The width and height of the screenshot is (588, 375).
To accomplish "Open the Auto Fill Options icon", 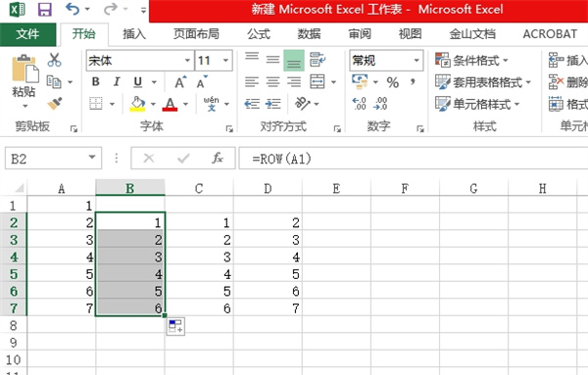I will 175,326.
